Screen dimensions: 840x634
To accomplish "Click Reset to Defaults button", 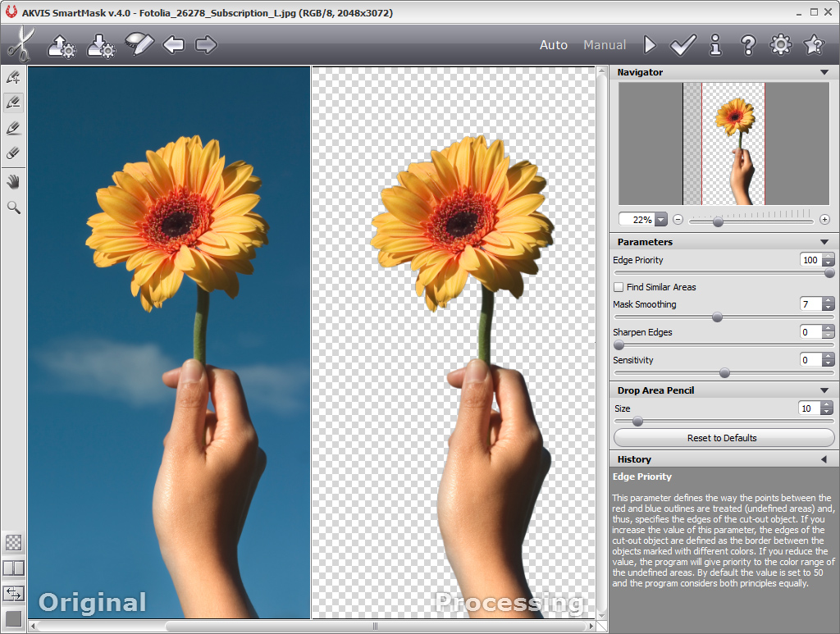I will [722, 438].
